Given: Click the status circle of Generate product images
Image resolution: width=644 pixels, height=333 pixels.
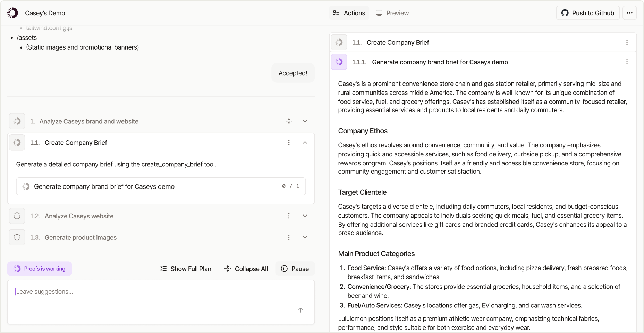Looking at the screenshot, I should click(x=17, y=237).
